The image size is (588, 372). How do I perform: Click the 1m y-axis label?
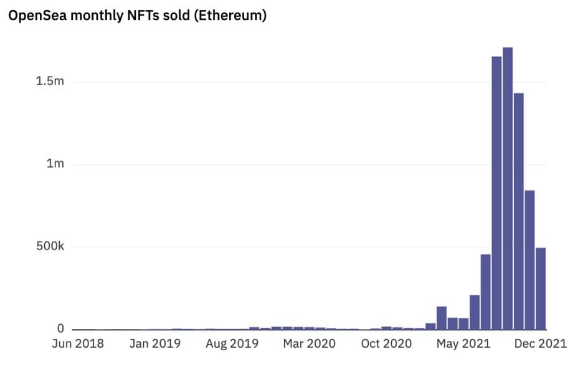[55, 164]
